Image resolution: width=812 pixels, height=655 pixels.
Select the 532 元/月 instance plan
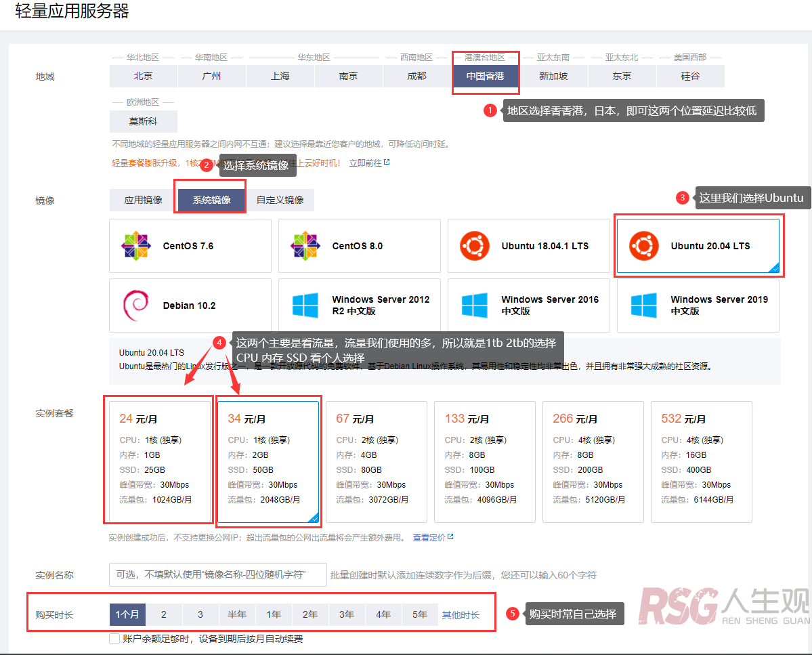coord(702,462)
